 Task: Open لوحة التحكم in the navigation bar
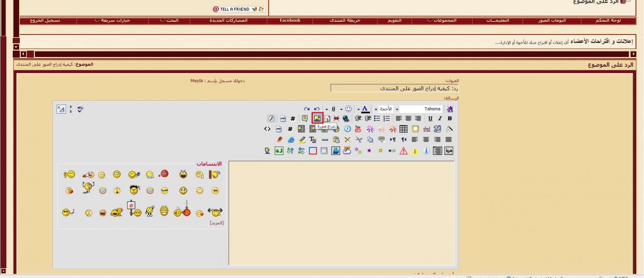608,20
